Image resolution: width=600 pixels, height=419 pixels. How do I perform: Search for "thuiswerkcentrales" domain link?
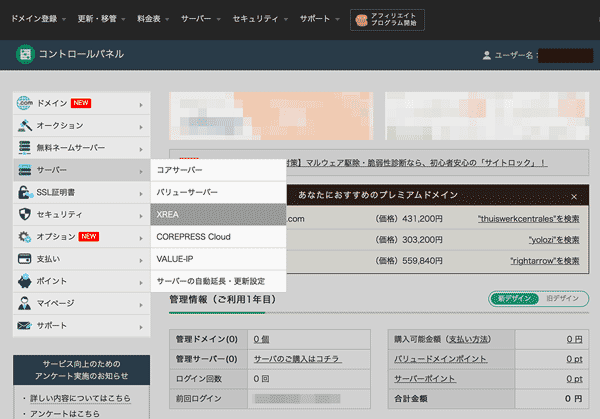pyautogui.click(x=528, y=219)
